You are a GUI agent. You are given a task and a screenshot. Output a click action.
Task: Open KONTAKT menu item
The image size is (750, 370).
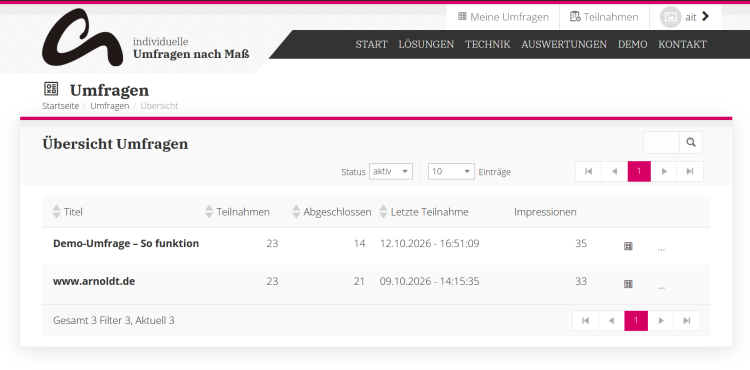[682, 44]
